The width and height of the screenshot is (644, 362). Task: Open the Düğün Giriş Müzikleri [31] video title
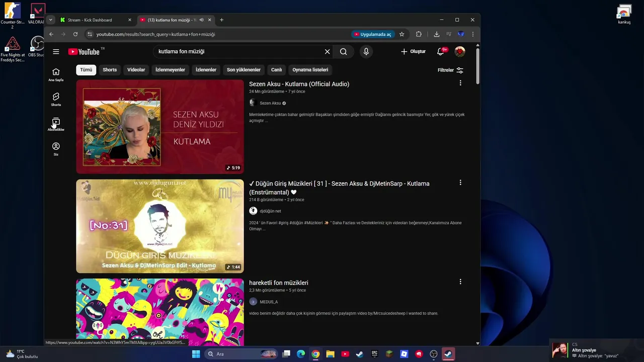(339, 188)
